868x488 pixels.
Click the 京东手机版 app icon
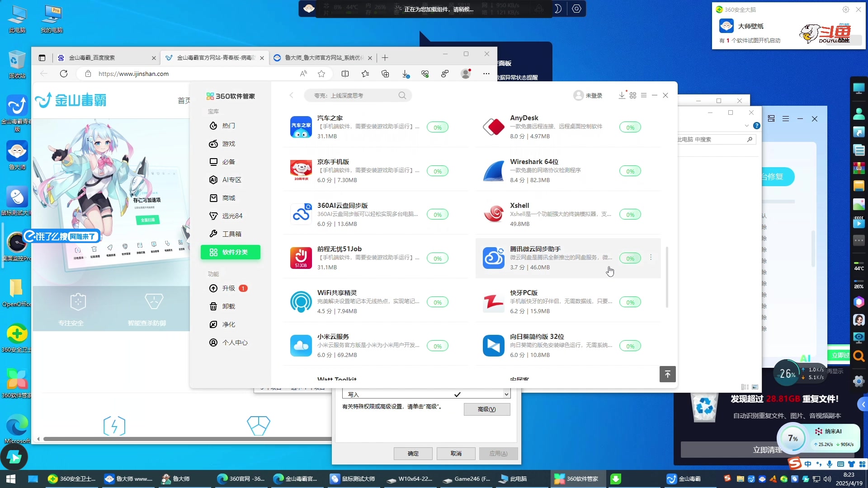point(301,171)
